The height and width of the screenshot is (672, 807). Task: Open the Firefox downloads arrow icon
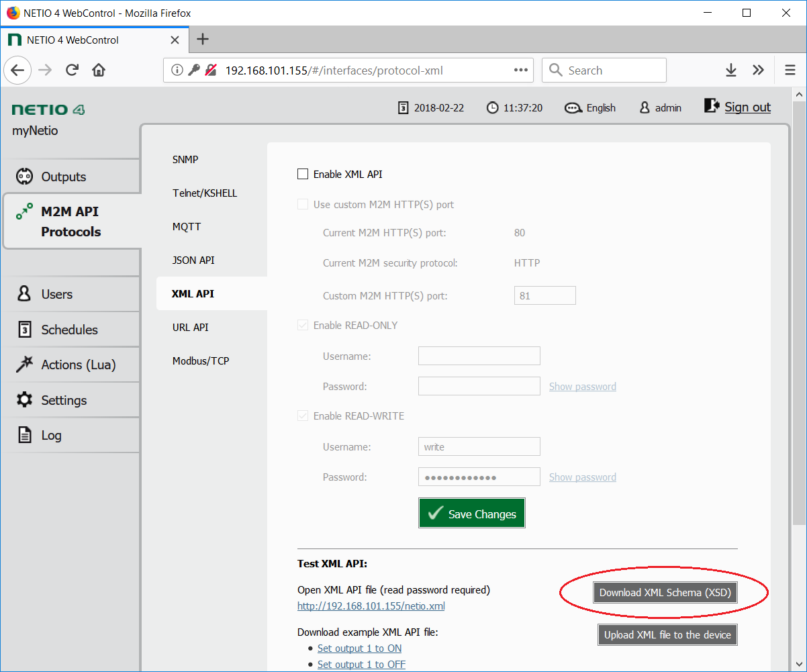(731, 70)
